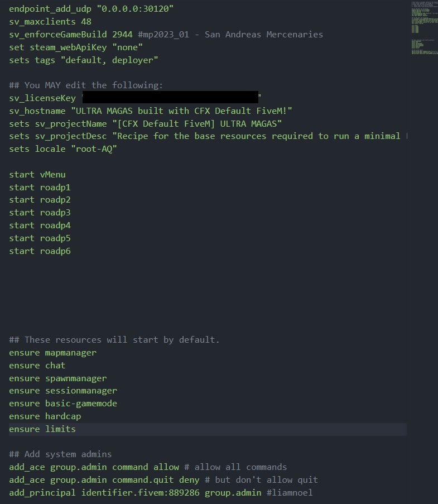
Task: Click the ensure spawnmanager line
Action: (57, 378)
